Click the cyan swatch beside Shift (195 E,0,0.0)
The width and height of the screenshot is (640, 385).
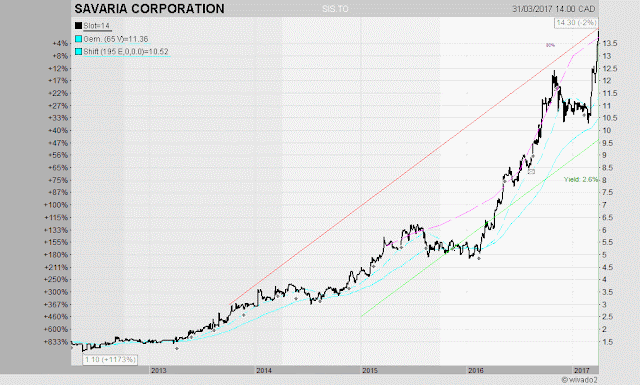78,52
